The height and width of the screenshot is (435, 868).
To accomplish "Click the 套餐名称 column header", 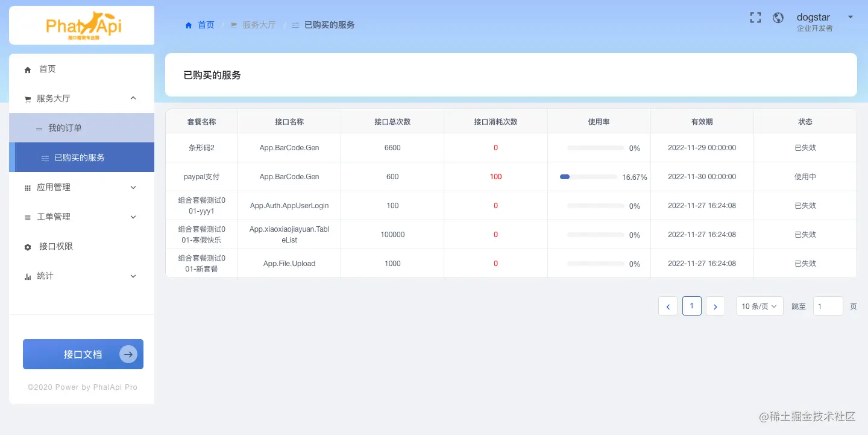I will (x=201, y=121).
